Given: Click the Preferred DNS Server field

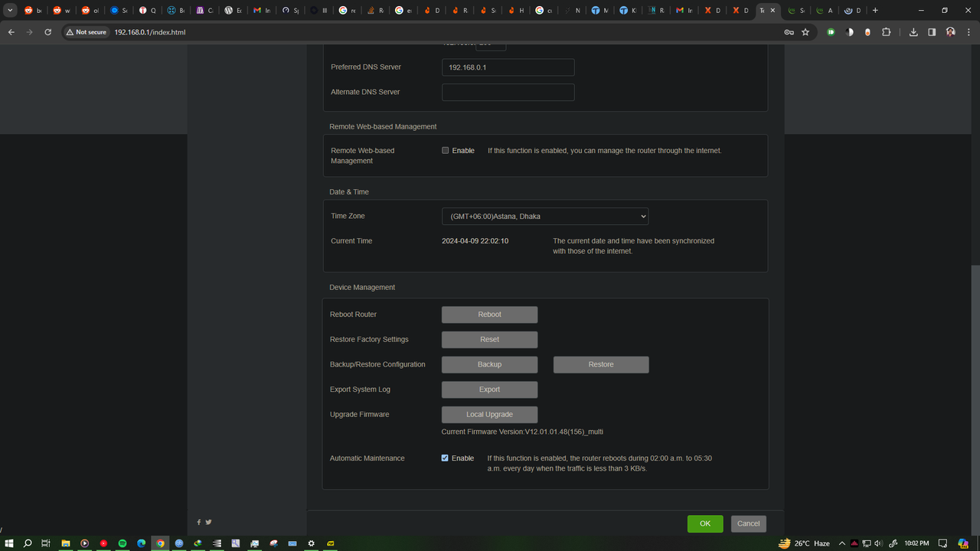Looking at the screenshot, I should (508, 67).
